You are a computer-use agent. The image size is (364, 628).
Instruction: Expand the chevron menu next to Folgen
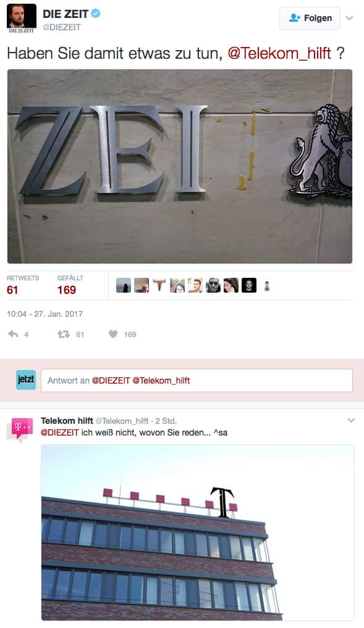coord(350,18)
